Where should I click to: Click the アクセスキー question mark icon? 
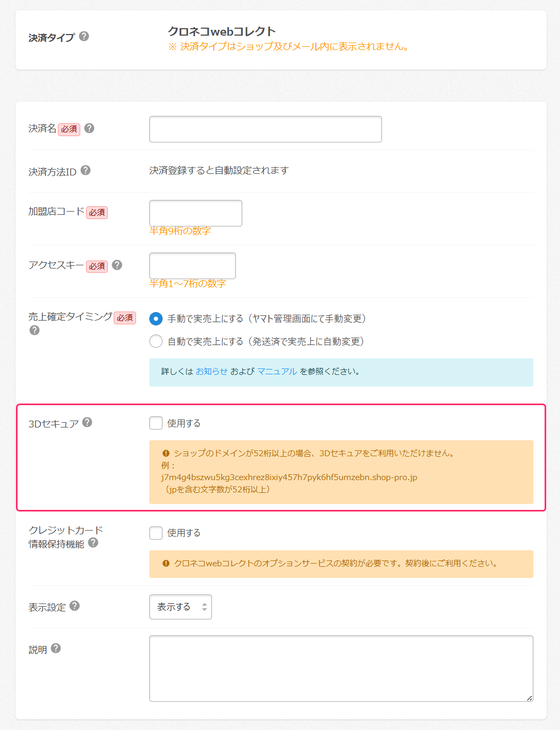point(117,266)
